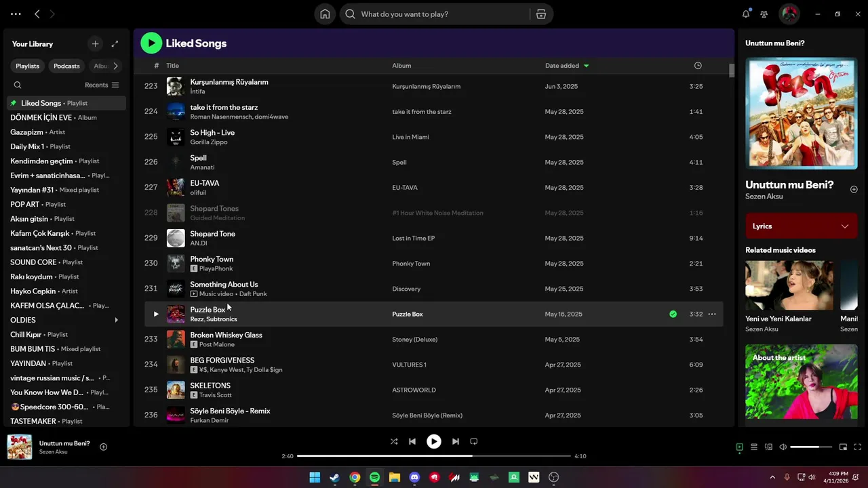Image resolution: width=868 pixels, height=488 pixels.
Task: Expand Your Library to full view
Action: pyautogui.click(x=115, y=44)
